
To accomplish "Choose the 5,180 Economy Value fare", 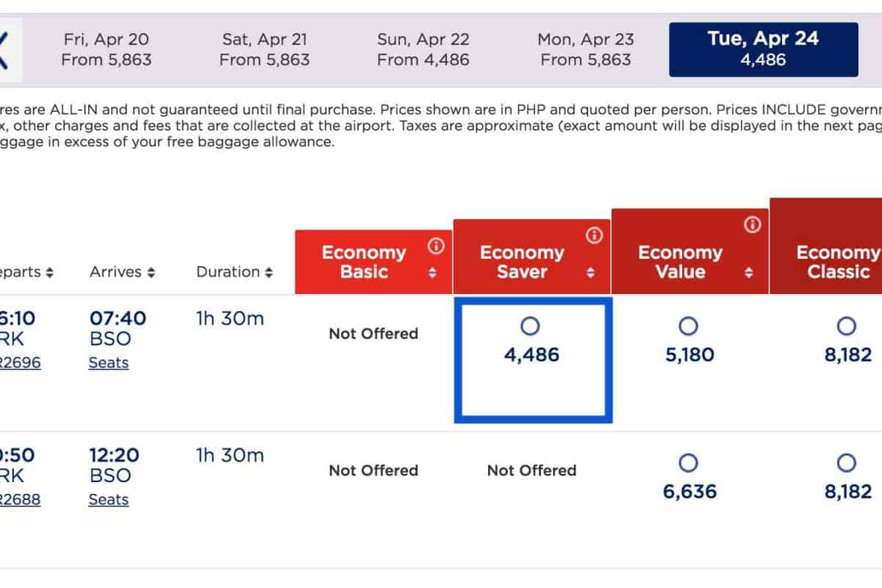I will pos(689,326).
